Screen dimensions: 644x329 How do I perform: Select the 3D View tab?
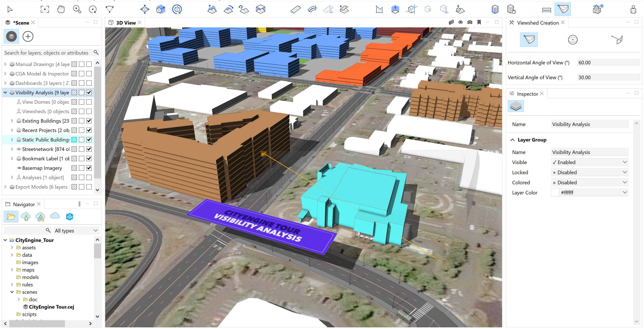[x=125, y=23]
